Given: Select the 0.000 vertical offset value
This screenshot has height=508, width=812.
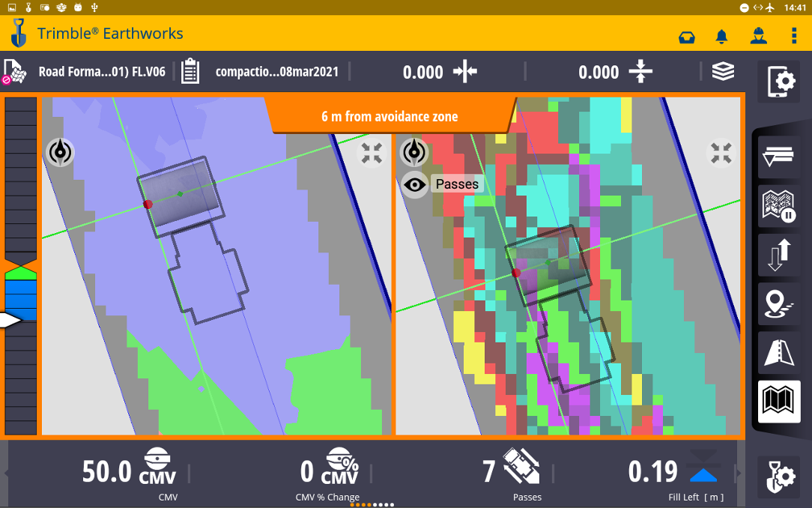Looking at the screenshot, I should (x=598, y=72).
